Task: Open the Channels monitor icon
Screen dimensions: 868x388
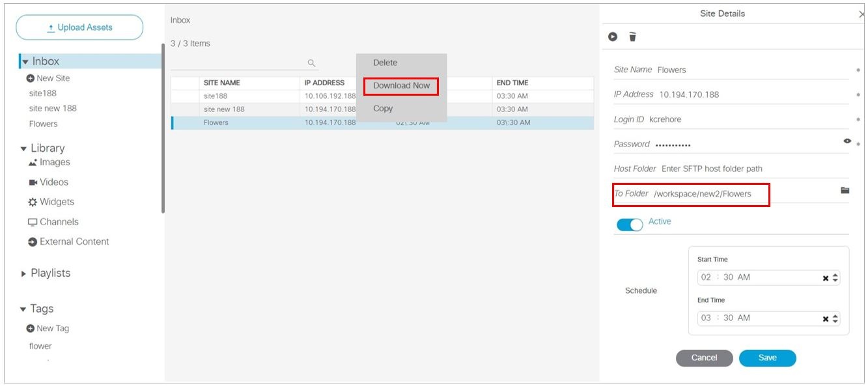Action: [x=33, y=222]
